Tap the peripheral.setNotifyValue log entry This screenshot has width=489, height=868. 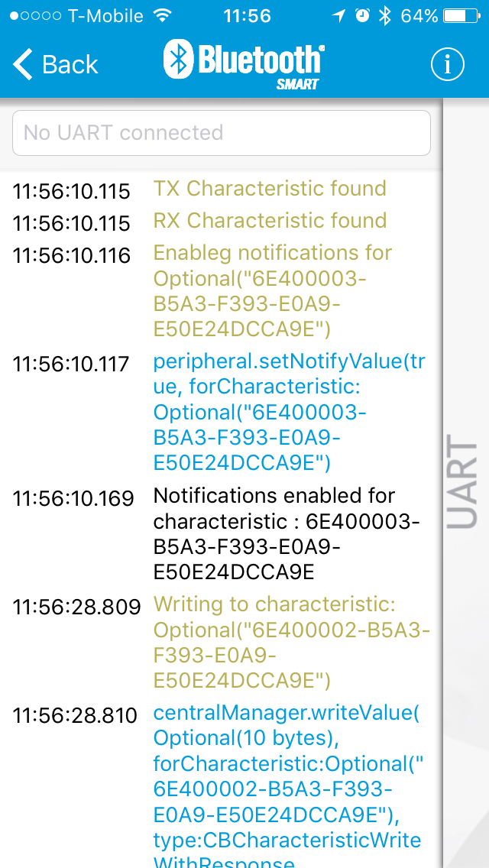point(222,413)
